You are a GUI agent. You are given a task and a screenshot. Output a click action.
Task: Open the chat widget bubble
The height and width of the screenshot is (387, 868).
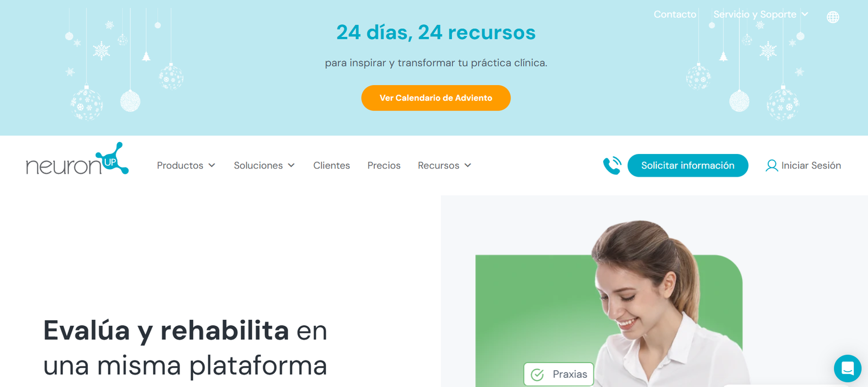point(847,369)
